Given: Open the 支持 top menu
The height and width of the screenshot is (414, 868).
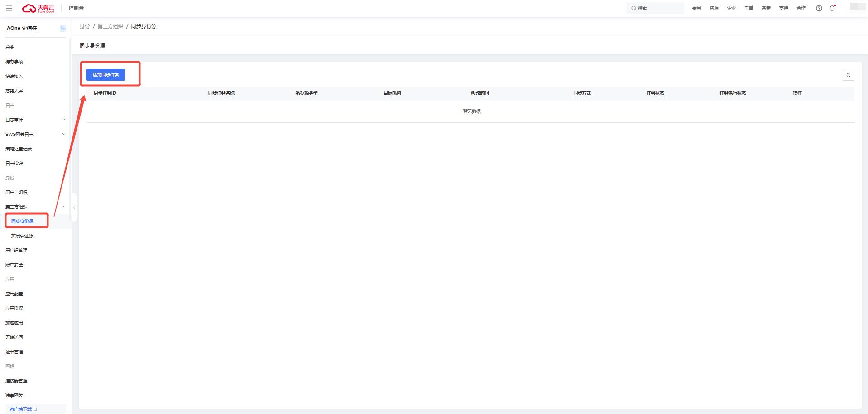Looking at the screenshot, I should tap(784, 8).
